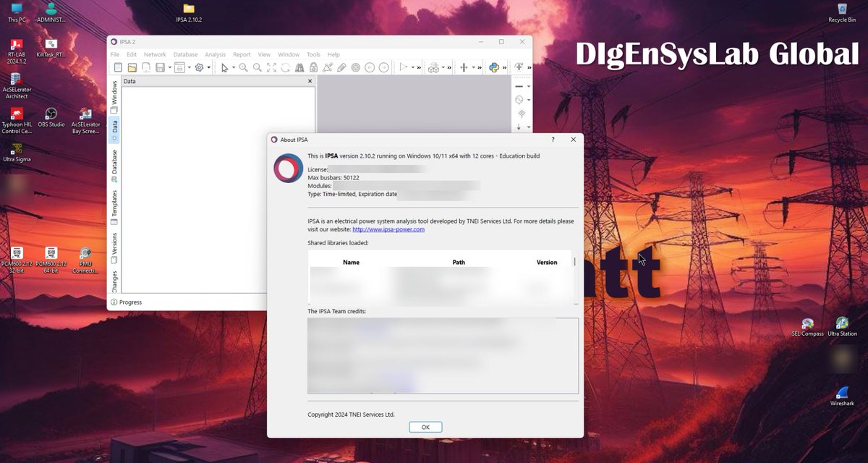
Task: Open the busbar tool dropdown arrow
Action: tap(474, 67)
